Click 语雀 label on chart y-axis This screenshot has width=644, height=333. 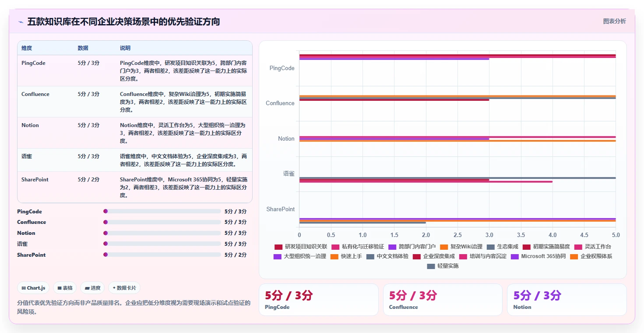pyautogui.click(x=289, y=174)
